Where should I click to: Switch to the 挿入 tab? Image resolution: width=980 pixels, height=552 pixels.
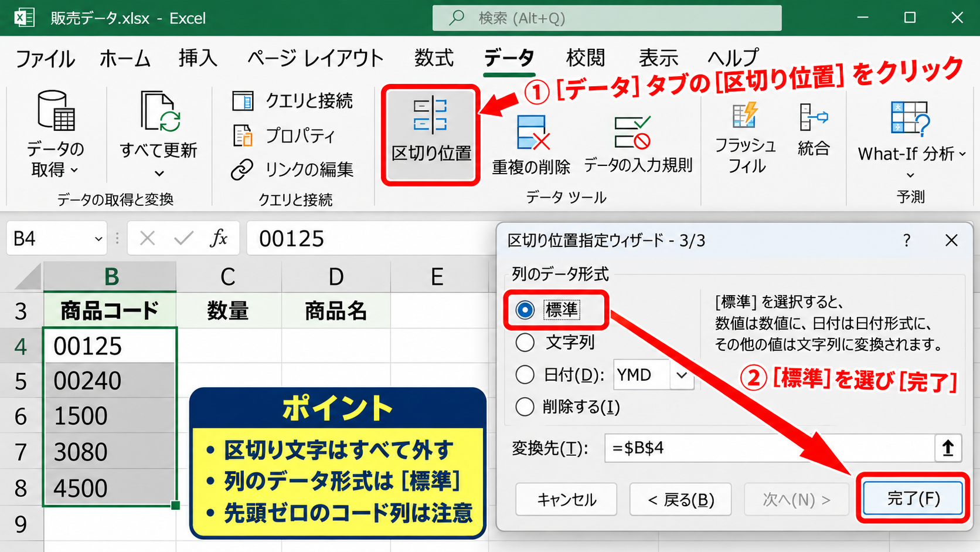(198, 58)
